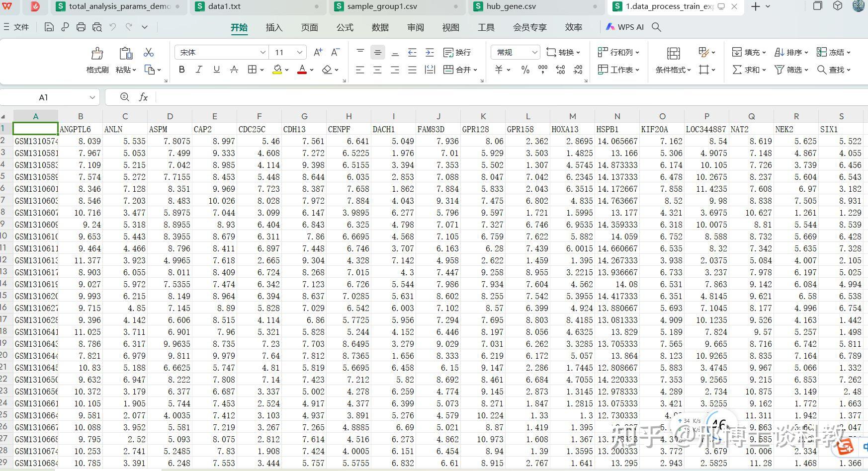Viewport: 868px width, 471px height.
Task: Expand the Name Box dropdown arrow
Action: click(x=92, y=97)
